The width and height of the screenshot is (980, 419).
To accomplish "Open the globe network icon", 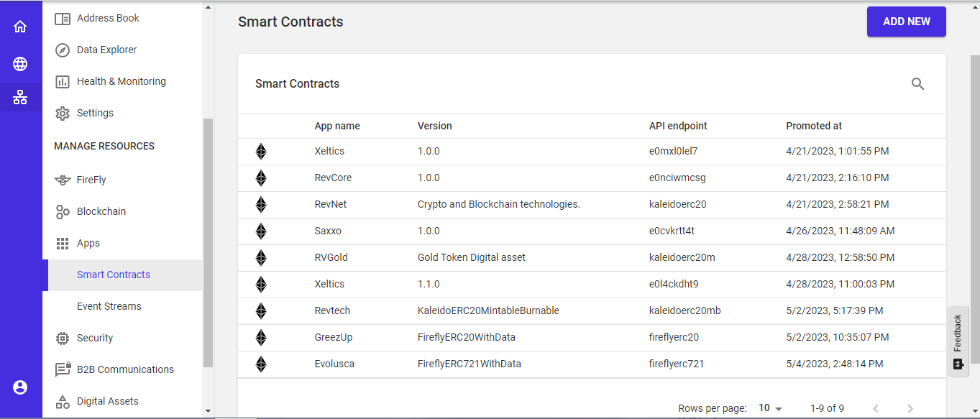I will click(x=20, y=64).
